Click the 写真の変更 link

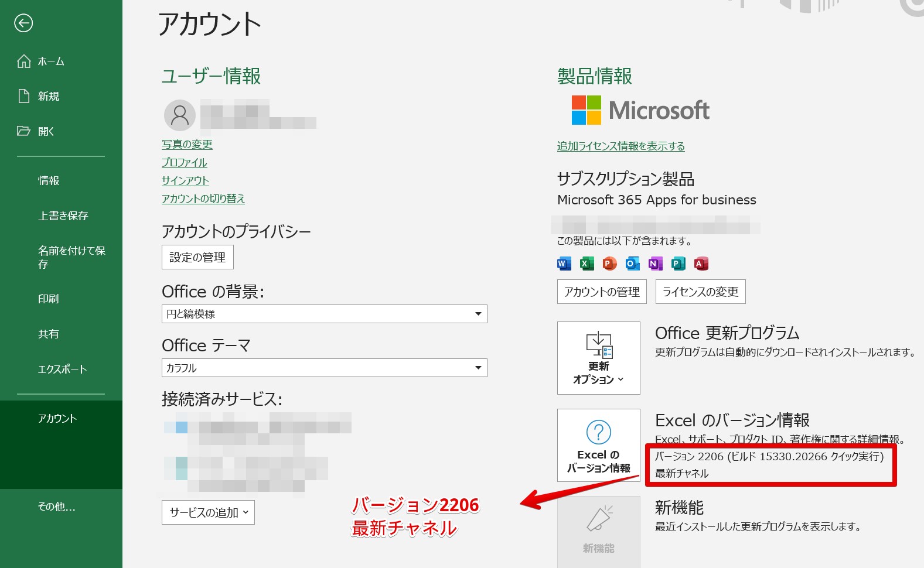(x=187, y=144)
